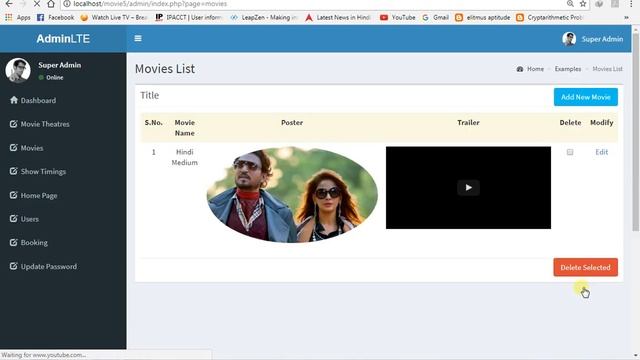Image resolution: width=640 pixels, height=360 pixels.
Task: Click the Delete Selected button
Action: 585,267
